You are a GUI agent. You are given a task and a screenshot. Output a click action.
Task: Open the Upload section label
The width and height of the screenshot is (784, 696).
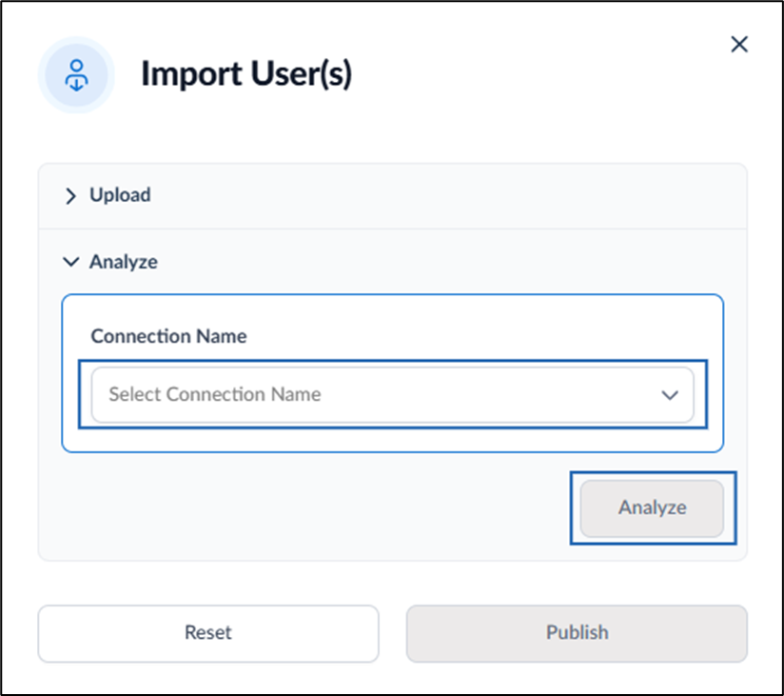pos(120,194)
